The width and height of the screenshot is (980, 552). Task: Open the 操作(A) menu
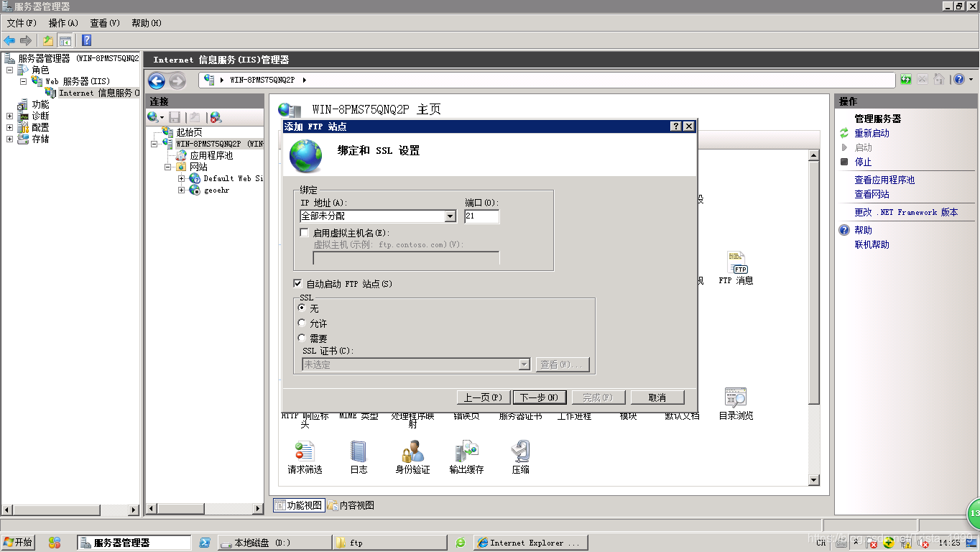pyautogui.click(x=63, y=23)
